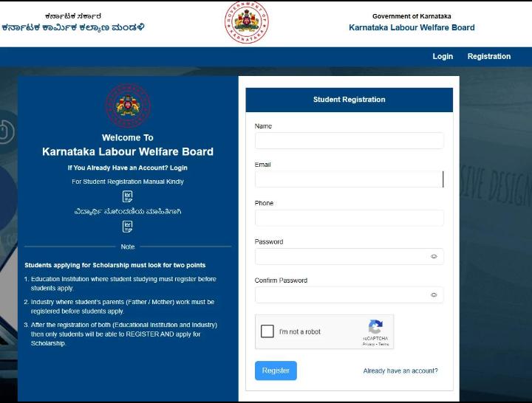Toggle visibility eye in Confirm Password field
Image resolution: width=532 pixels, height=403 pixels.
434,295
